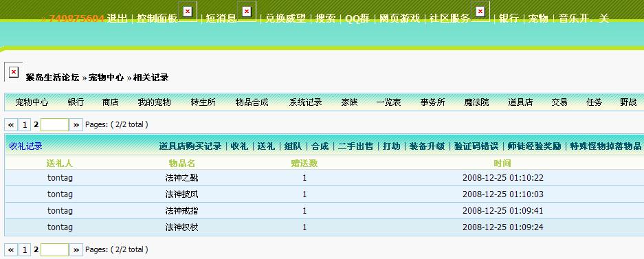Open 家族 family menu item

pos(350,102)
